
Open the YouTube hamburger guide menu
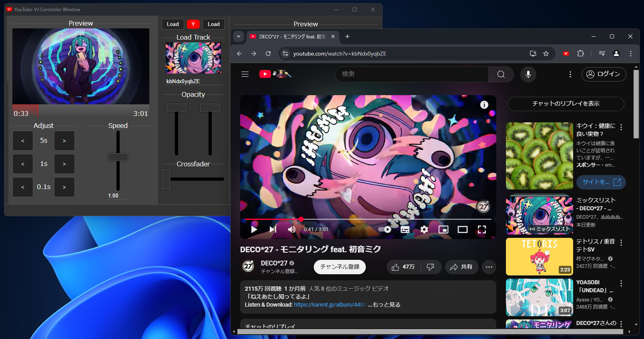pos(245,74)
